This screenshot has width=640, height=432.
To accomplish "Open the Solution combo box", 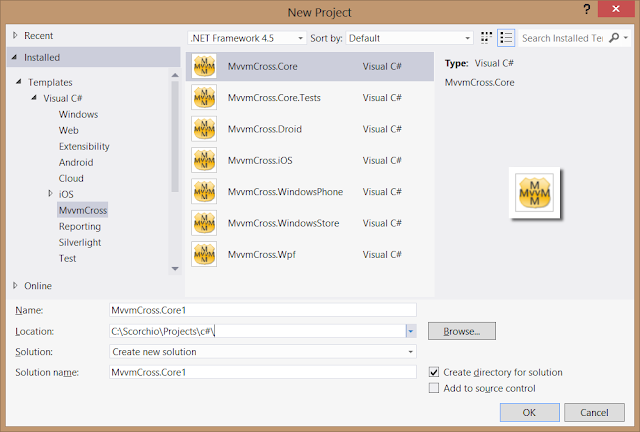I will (263, 352).
